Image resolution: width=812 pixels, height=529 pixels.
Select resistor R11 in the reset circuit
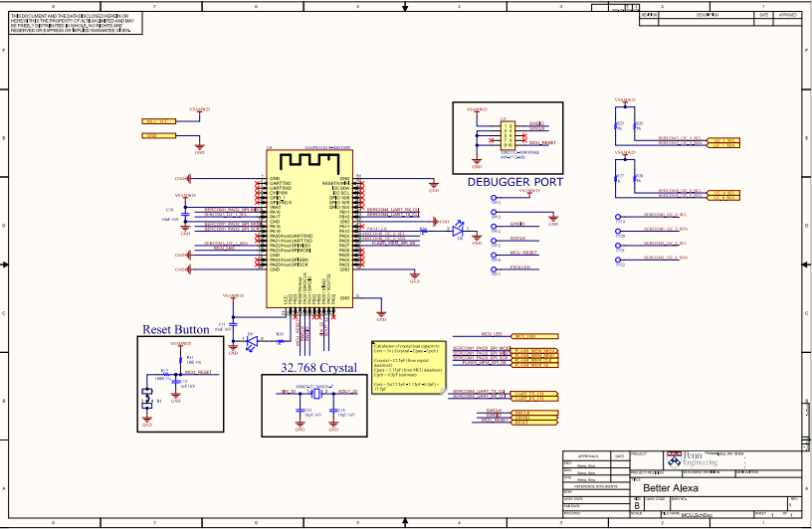pyautogui.click(x=180, y=360)
